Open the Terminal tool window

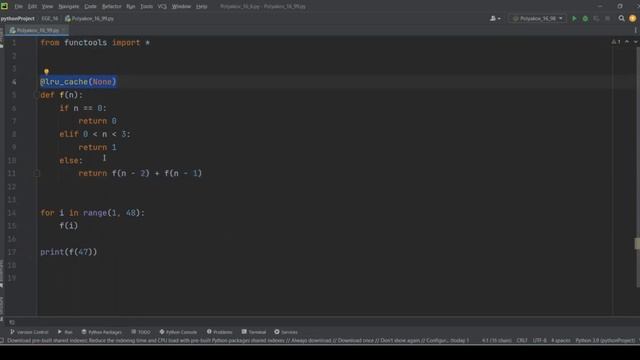(254, 332)
